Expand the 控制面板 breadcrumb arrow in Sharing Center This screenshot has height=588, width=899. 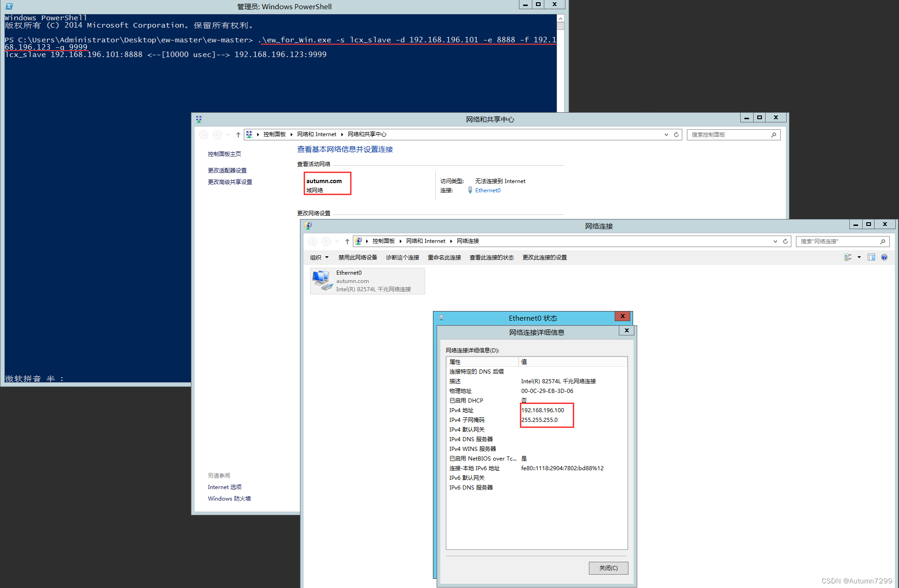click(x=292, y=134)
